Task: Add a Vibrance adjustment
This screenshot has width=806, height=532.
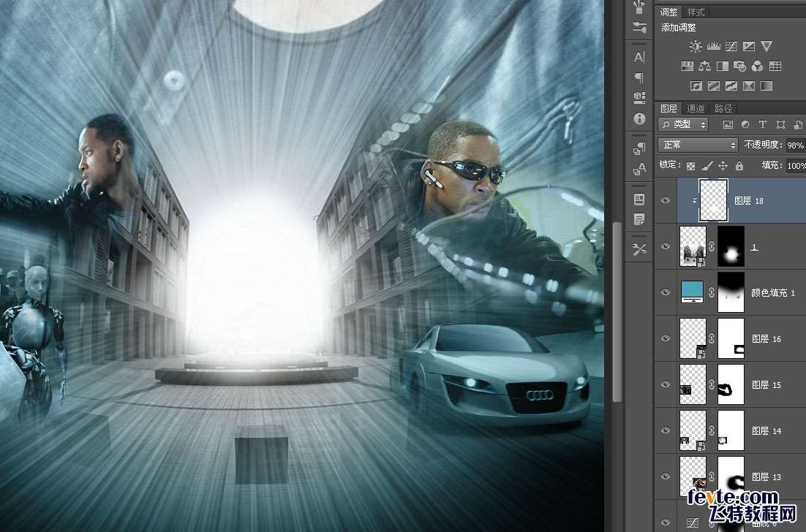Action: pos(767,47)
